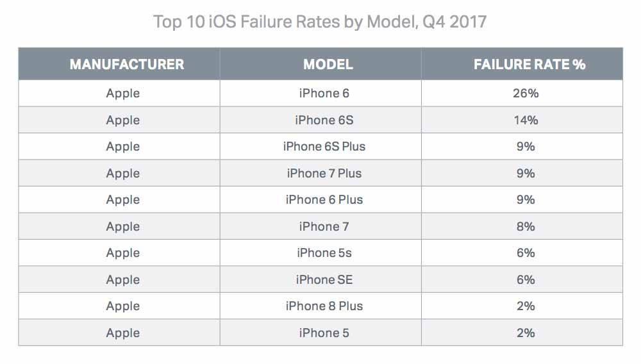Image resolution: width=641 pixels, height=364 pixels.
Task: Select the iPhone 5 model cell
Action: (x=324, y=333)
